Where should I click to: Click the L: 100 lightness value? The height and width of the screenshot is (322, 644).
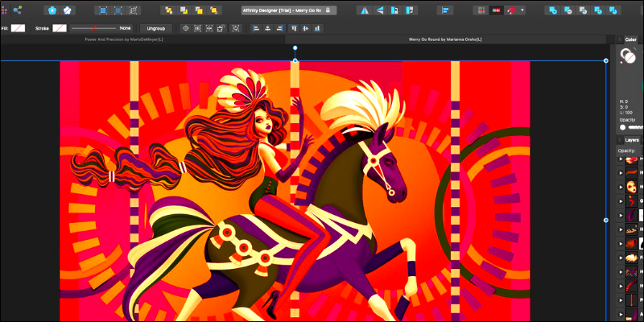625,113
